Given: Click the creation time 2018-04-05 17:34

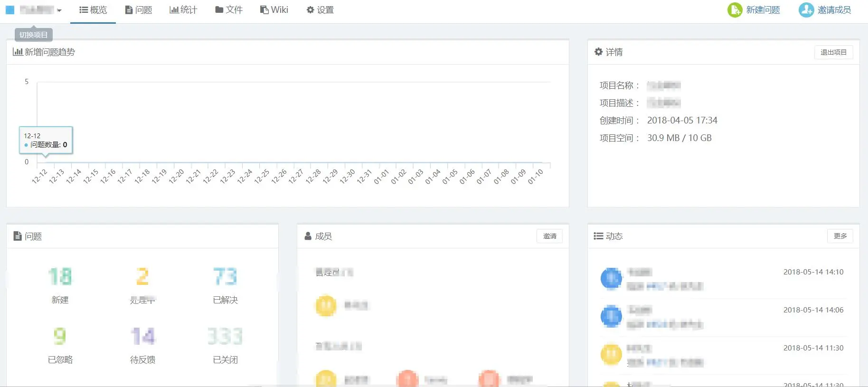Looking at the screenshot, I should click(x=682, y=121).
